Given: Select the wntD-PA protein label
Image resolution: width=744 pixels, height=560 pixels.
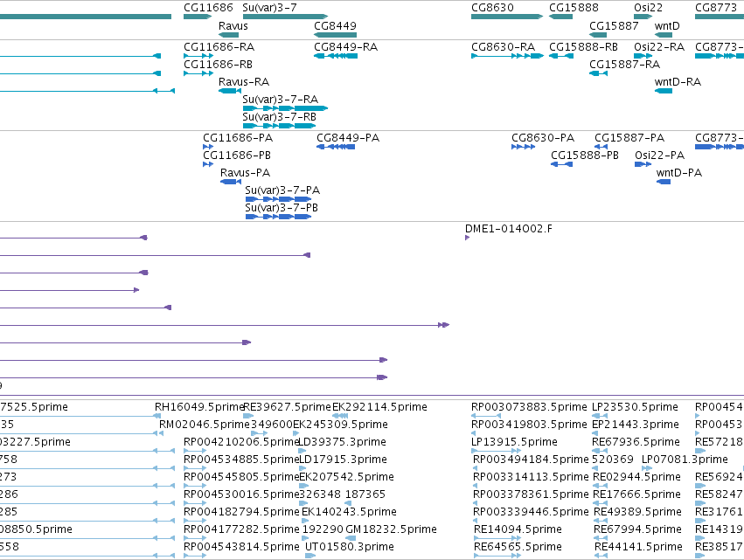Looking at the screenshot, I should pyautogui.click(x=679, y=173).
